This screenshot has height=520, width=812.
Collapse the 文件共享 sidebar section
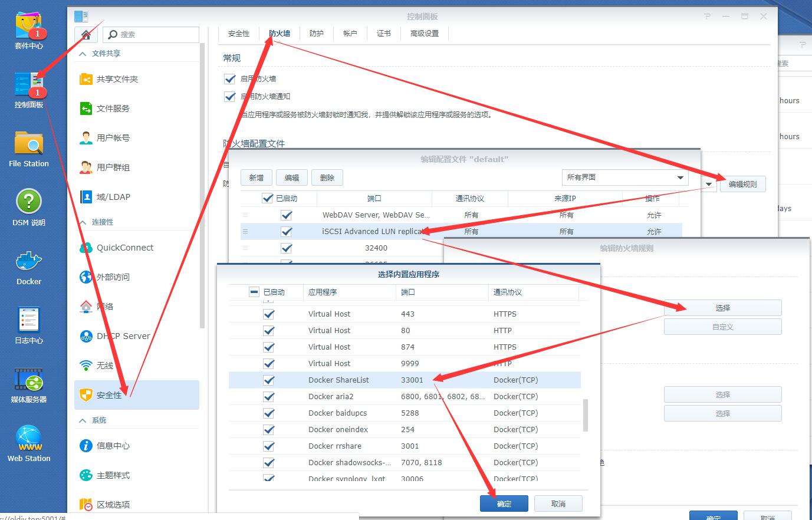click(x=83, y=54)
